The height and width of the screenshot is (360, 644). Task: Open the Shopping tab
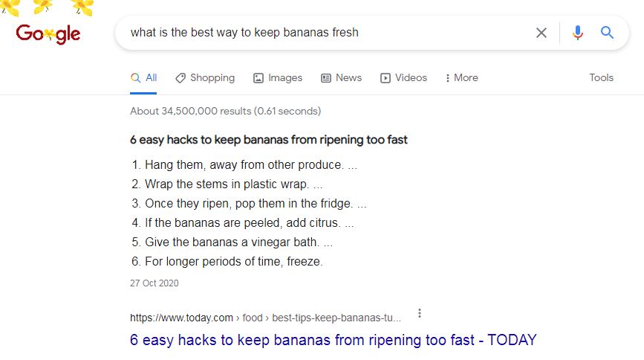pyautogui.click(x=205, y=78)
